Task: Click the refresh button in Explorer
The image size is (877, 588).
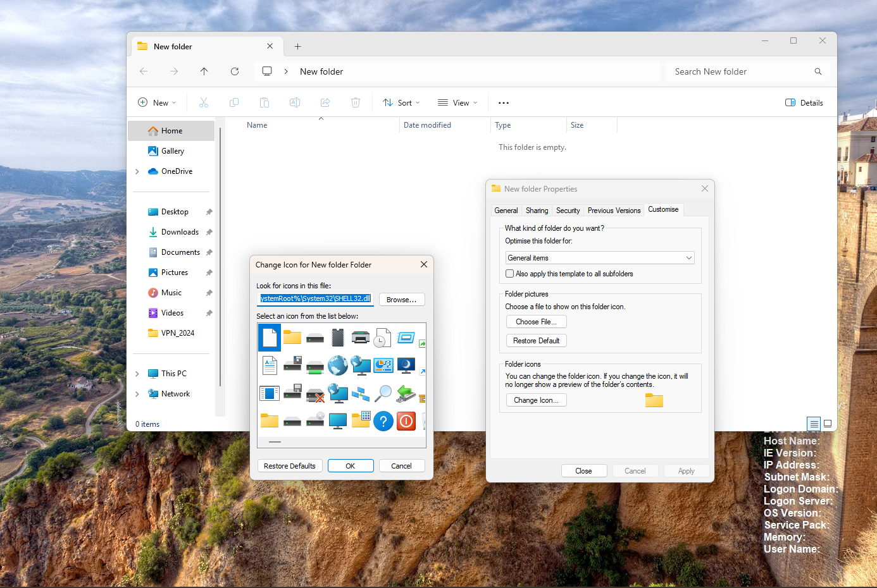Action: [x=235, y=71]
